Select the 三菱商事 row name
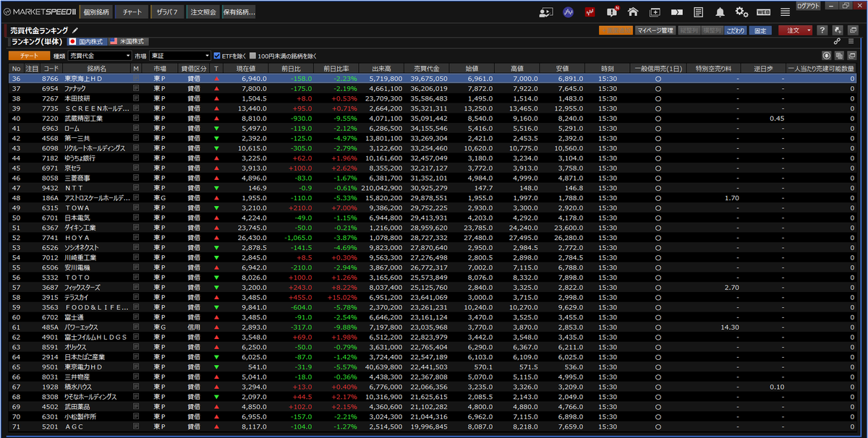This screenshot has height=438, width=868. tap(77, 177)
